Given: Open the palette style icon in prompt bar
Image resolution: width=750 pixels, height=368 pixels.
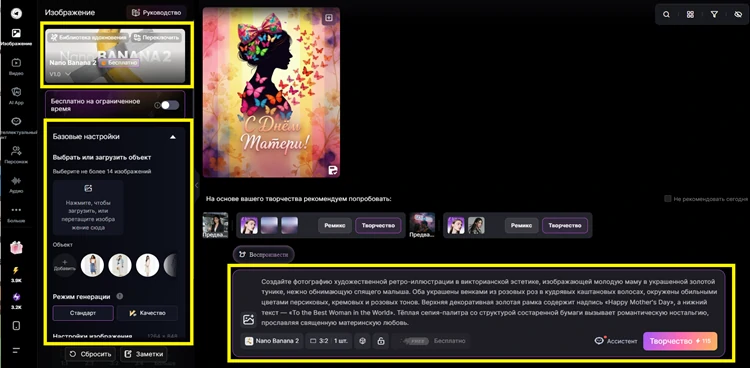Looking at the screenshot, I should click(x=362, y=341).
